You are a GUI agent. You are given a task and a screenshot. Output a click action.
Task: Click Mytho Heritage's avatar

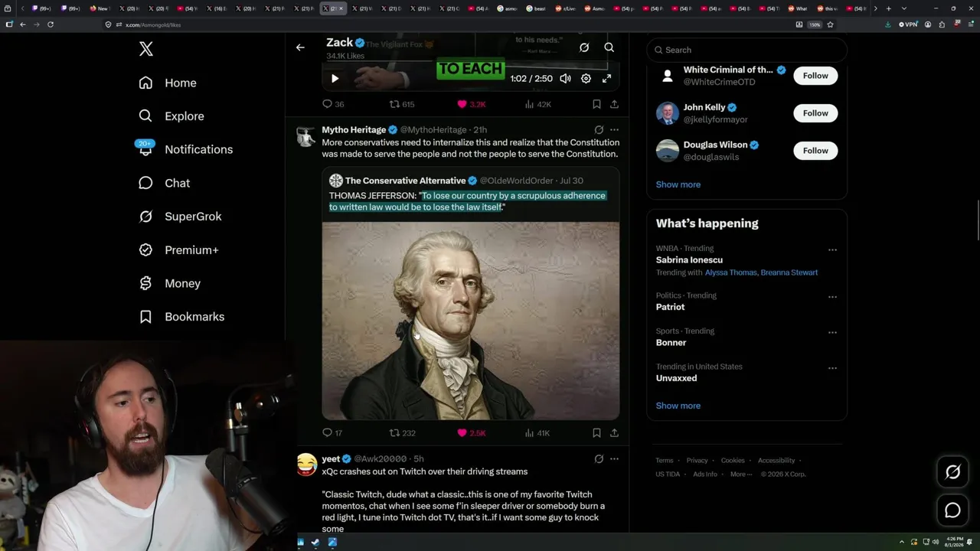306,136
